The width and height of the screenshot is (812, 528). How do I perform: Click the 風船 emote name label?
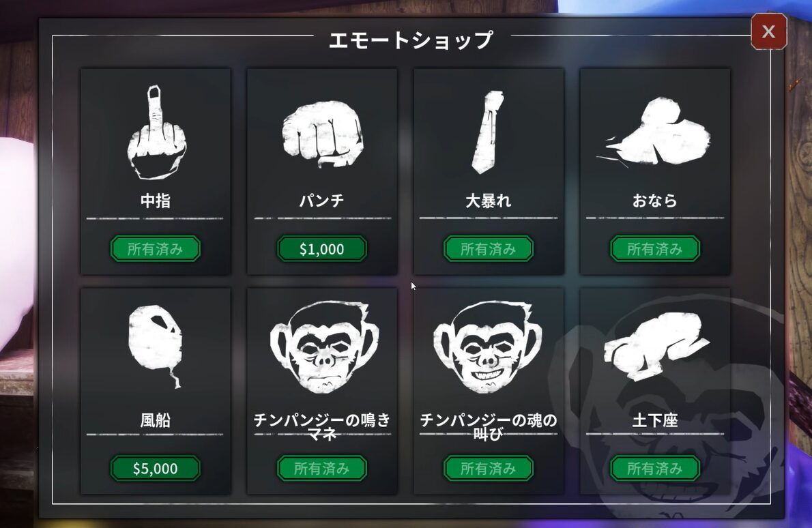point(156,420)
